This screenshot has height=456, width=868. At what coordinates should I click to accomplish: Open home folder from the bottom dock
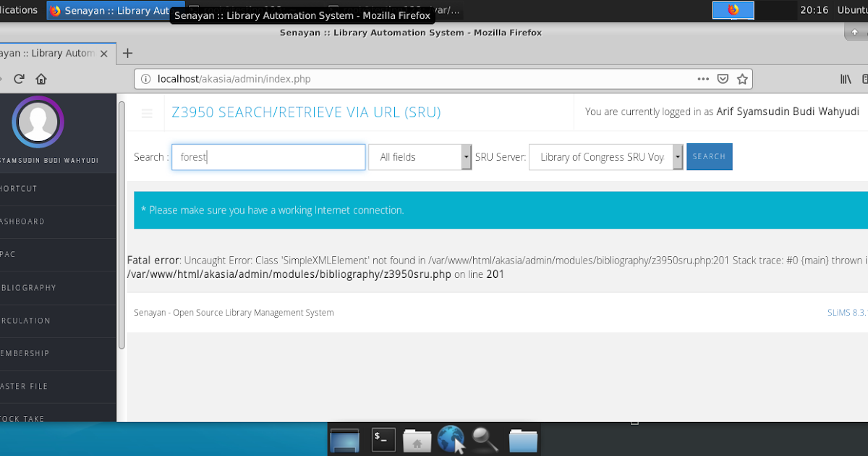(x=417, y=440)
